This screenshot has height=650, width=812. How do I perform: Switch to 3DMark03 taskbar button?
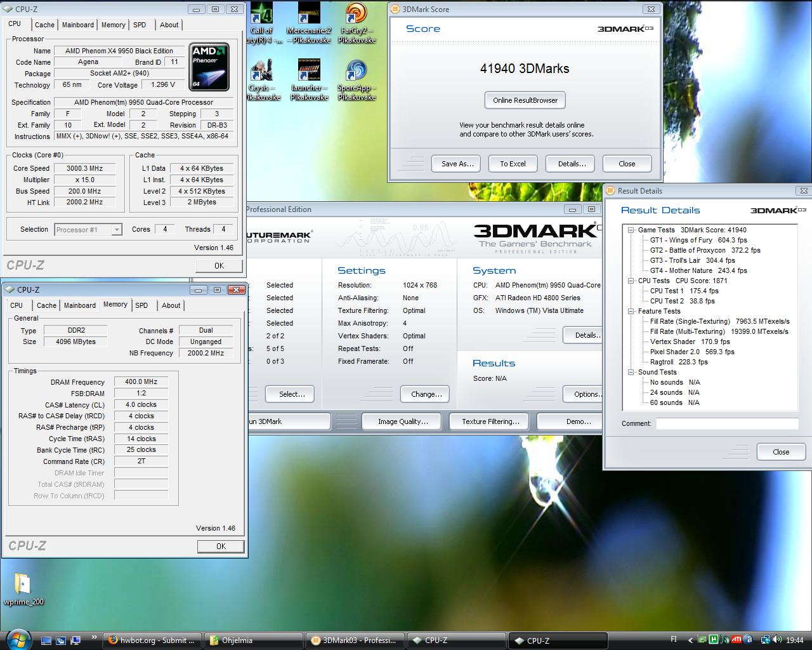(356, 640)
